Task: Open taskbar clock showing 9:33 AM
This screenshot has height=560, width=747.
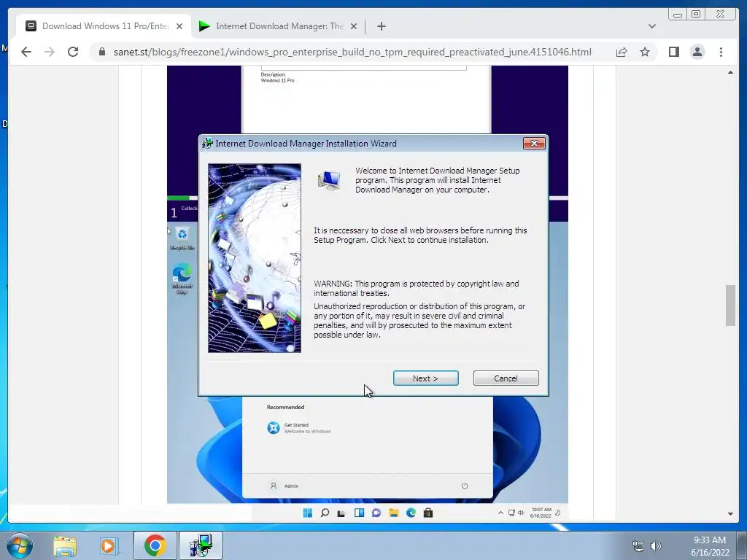Action: (710, 546)
